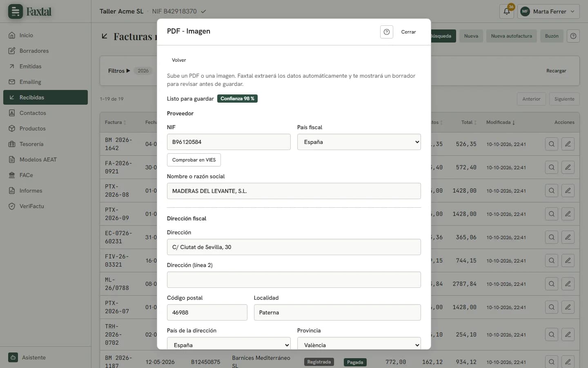The height and width of the screenshot is (368, 588).
Task: Click the Código postal field
Action: pyautogui.click(x=207, y=312)
